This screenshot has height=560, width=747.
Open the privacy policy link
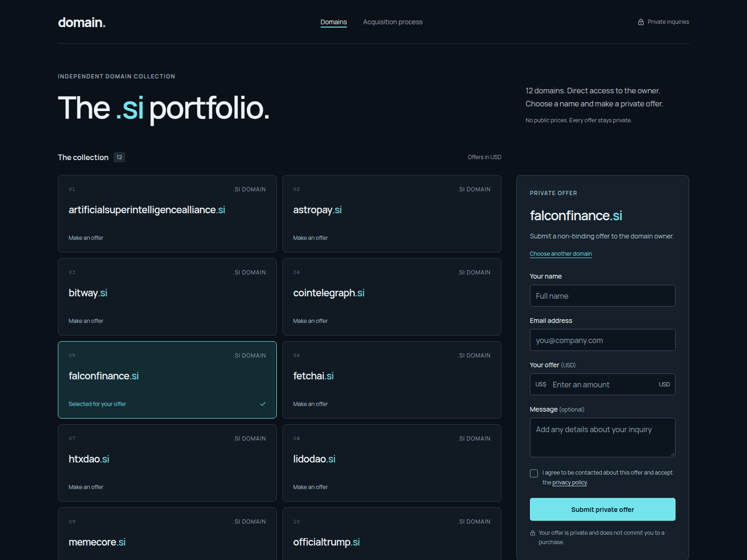[x=570, y=483]
